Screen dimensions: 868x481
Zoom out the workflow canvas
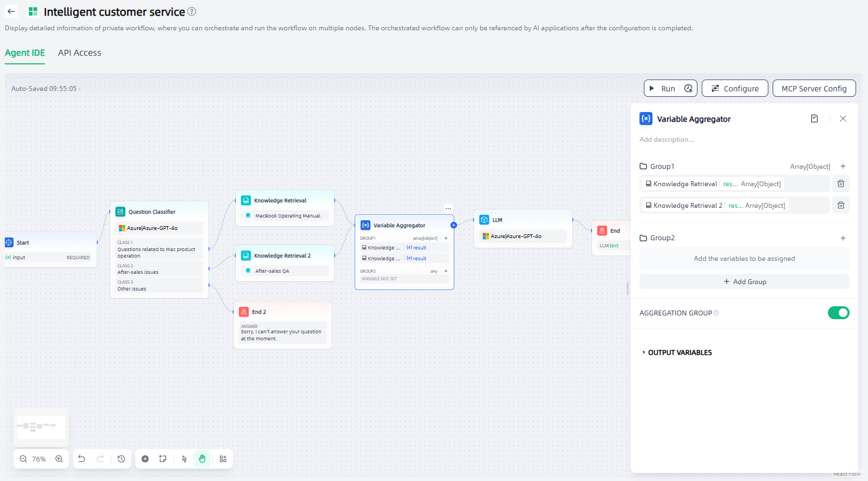tap(23, 459)
